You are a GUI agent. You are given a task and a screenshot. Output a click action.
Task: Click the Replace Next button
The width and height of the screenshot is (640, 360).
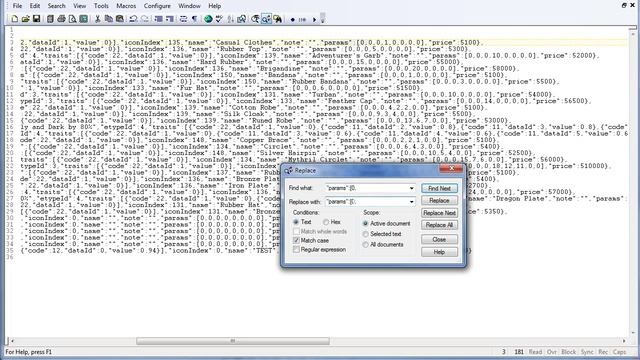(439, 213)
